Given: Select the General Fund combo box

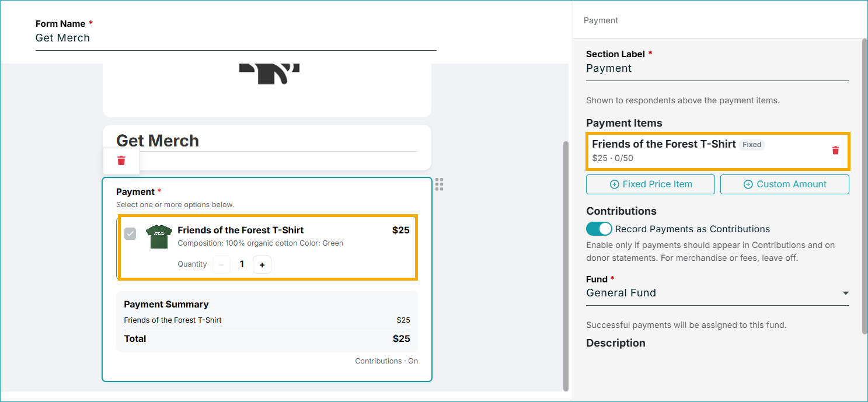Looking at the screenshot, I should pyautogui.click(x=717, y=293).
